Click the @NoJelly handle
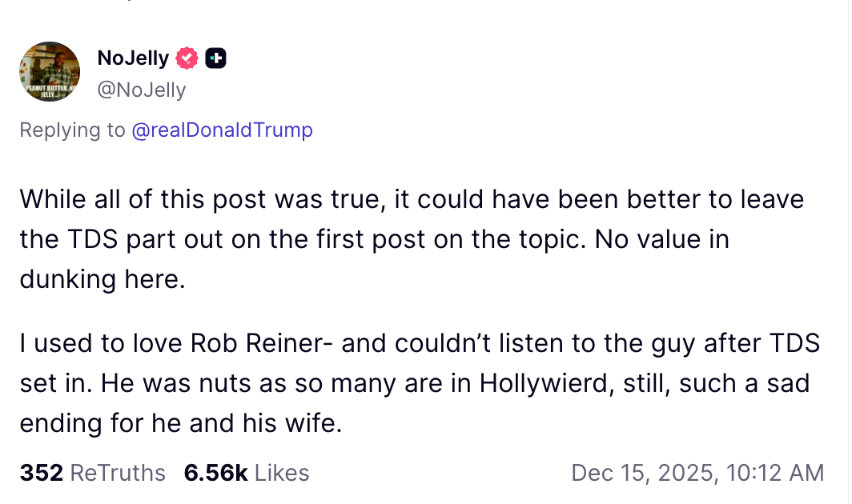The image size is (852, 504). [x=142, y=90]
